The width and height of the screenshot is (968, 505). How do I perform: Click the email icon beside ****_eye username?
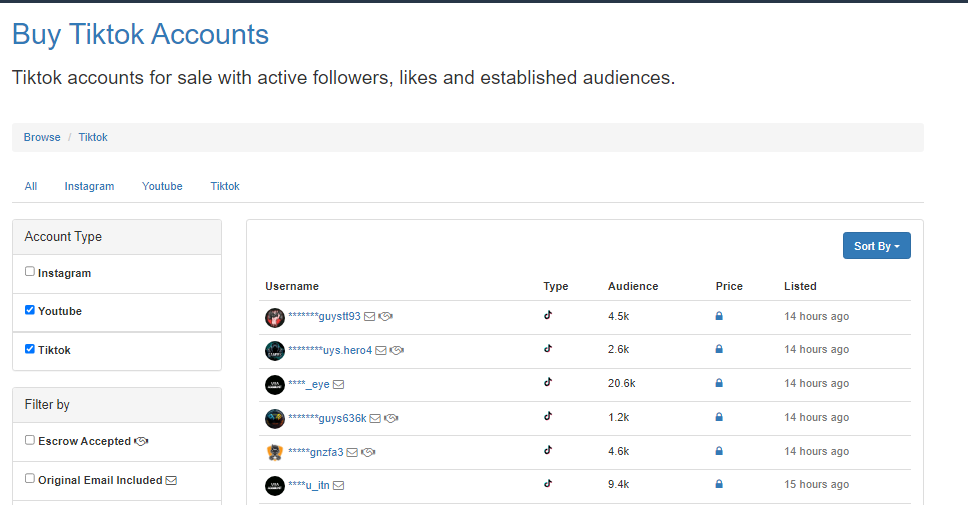point(338,384)
